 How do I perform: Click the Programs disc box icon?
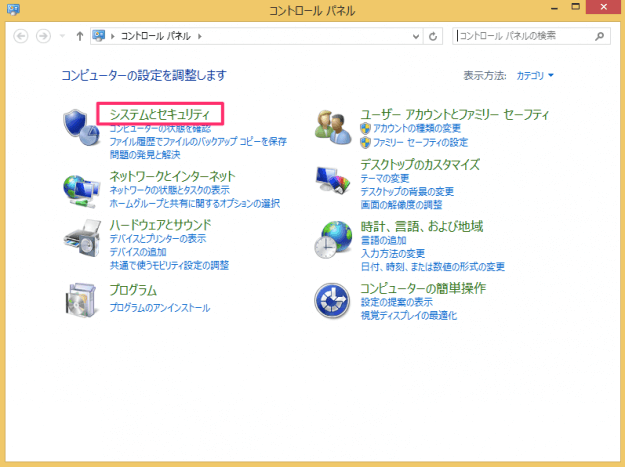click(82, 297)
